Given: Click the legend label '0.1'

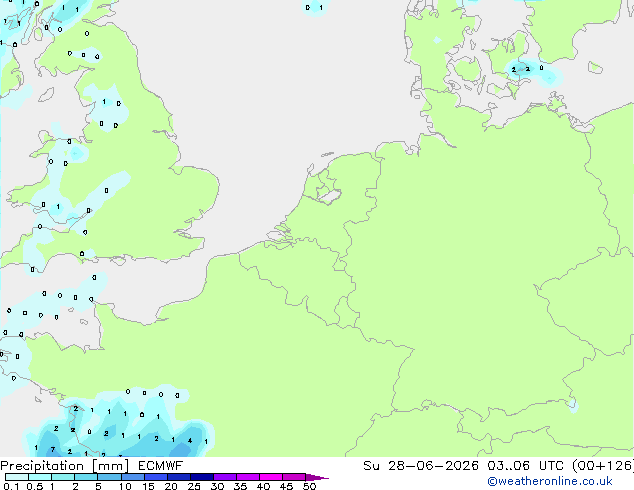Looking at the screenshot, I should (11, 486).
